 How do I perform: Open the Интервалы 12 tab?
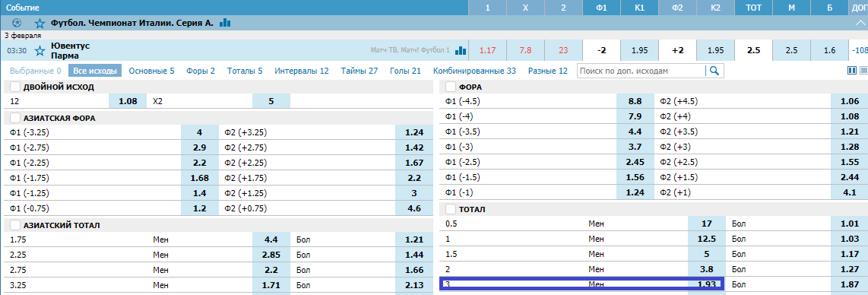302,71
